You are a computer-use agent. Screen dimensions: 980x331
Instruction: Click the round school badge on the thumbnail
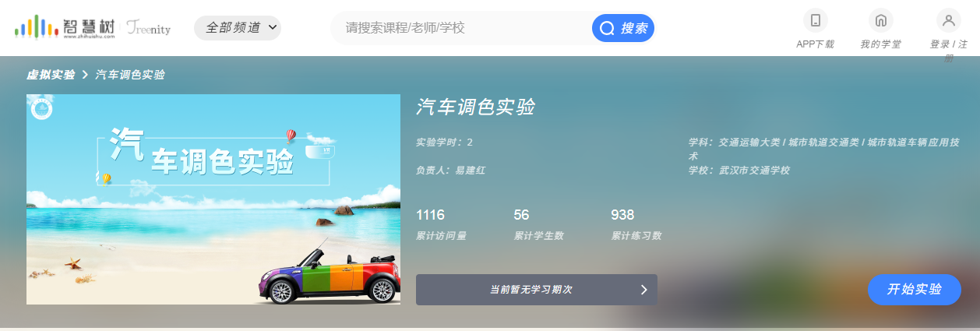click(41, 109)
